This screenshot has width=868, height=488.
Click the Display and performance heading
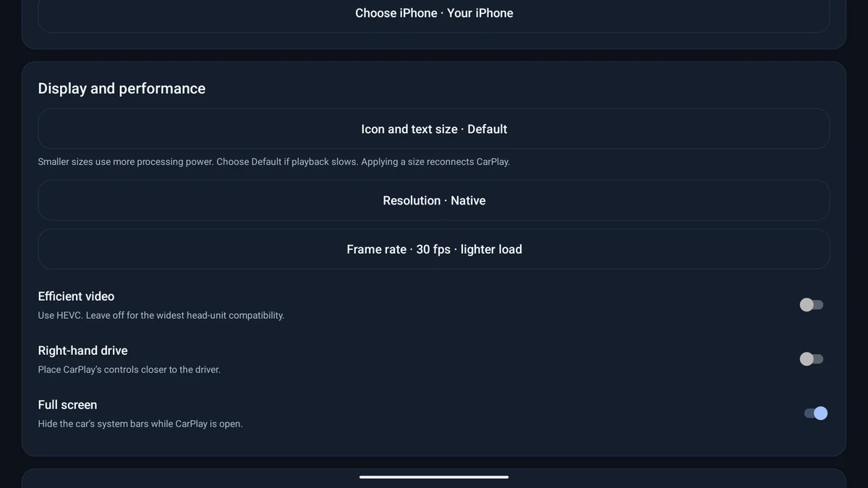coord(122,88)
